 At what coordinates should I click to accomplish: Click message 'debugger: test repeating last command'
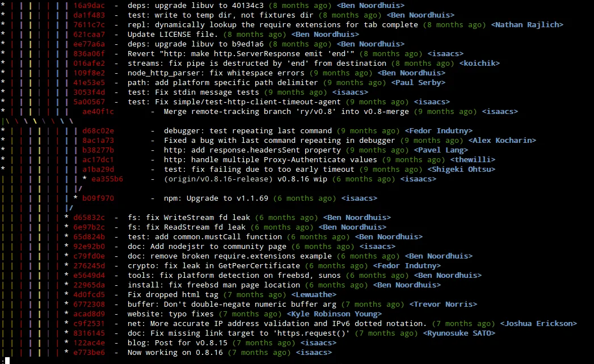(x=248, y=130)
